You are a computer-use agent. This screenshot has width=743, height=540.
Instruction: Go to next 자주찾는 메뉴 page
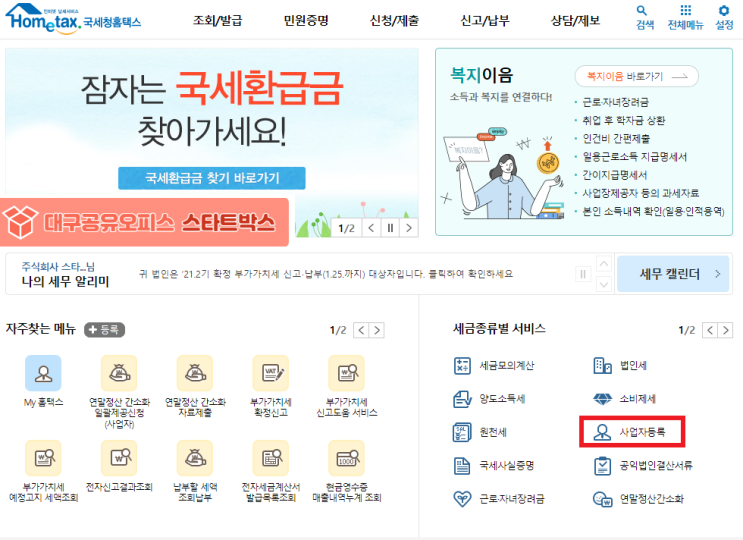click(x=377, y=330)
